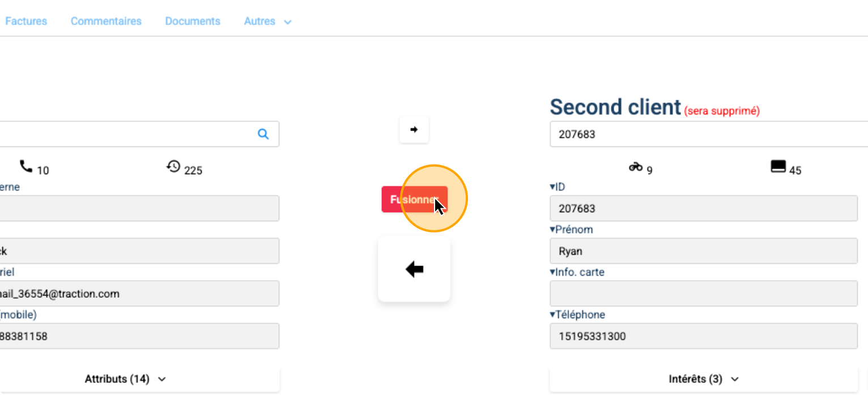
Task: Click the large left arrow button
Action: [414, 270]
